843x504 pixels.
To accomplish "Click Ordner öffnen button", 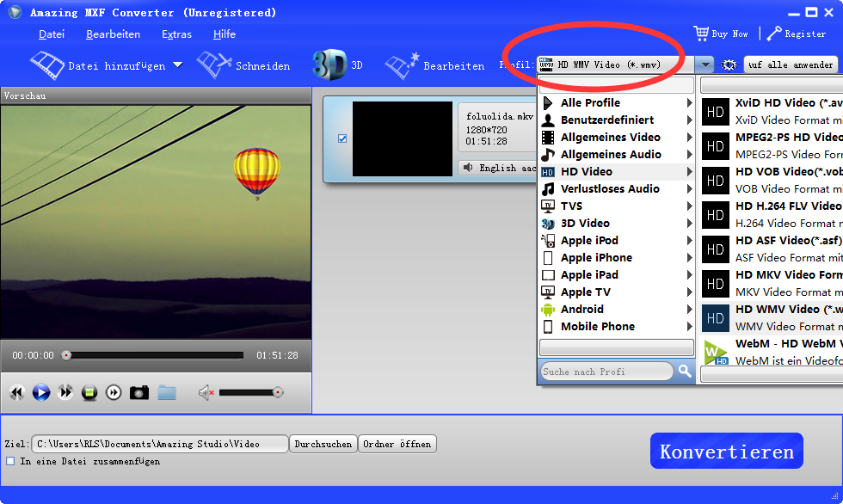I will pyautogui.click(x=397, y=444).
